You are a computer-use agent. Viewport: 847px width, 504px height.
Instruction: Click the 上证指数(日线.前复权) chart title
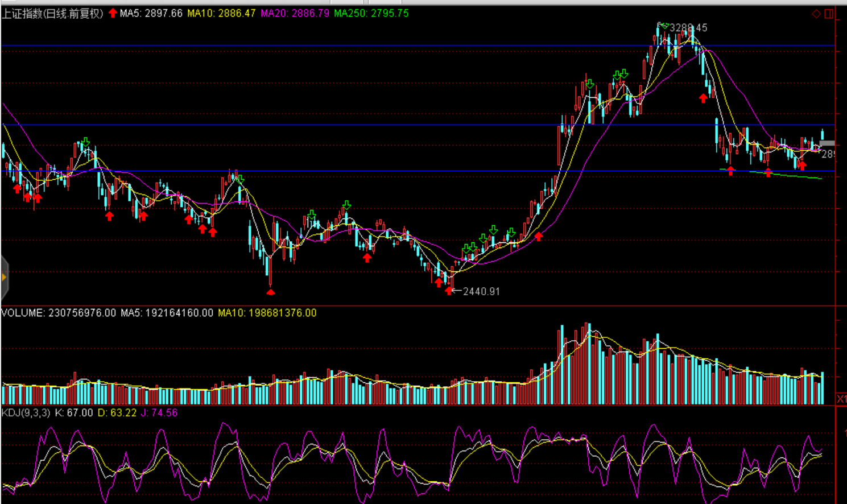(52, 13)
